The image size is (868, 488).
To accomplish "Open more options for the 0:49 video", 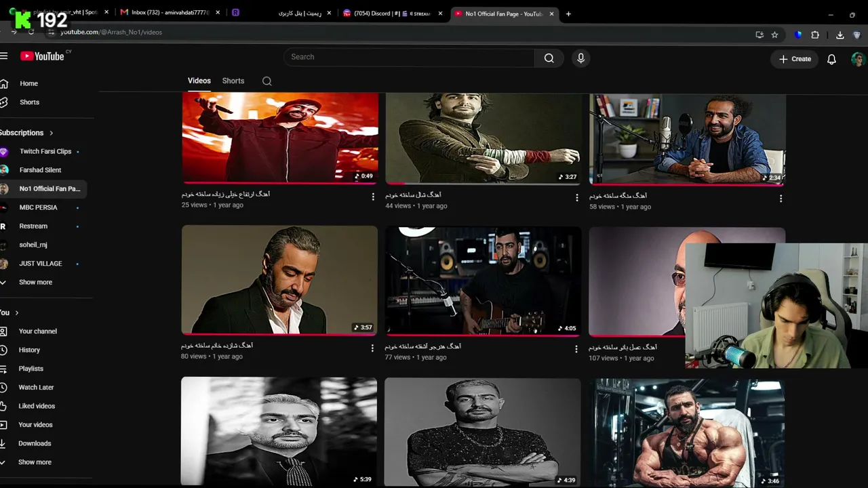I will tap(373, 197).
